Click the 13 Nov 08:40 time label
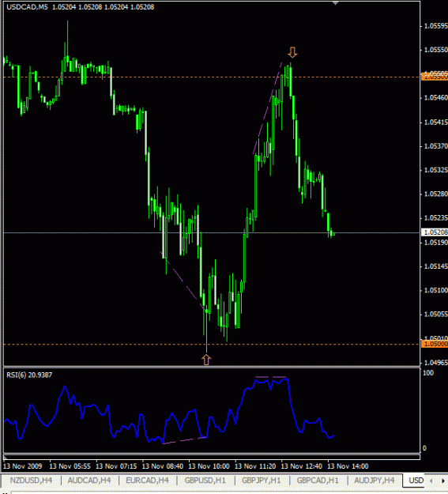The width and height of the screenshot is (448, 494). pyautogui.click(x=163, y=466)
